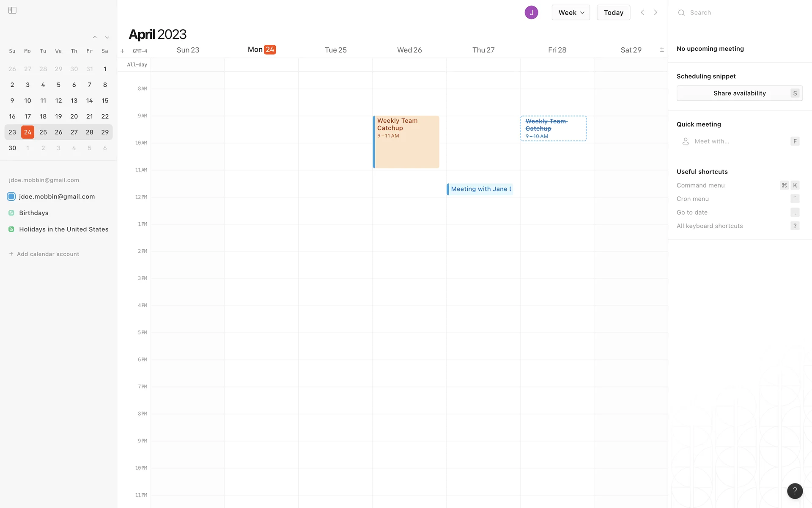
Task: Open the Weekly Team Catchup event on Wednesday
Action: 406,142
